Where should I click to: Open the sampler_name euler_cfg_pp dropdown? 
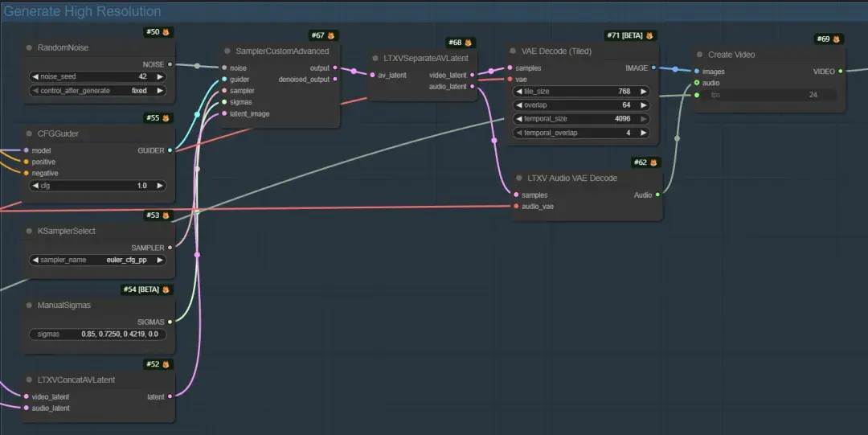pyautogui.click(x=97, y=260)
